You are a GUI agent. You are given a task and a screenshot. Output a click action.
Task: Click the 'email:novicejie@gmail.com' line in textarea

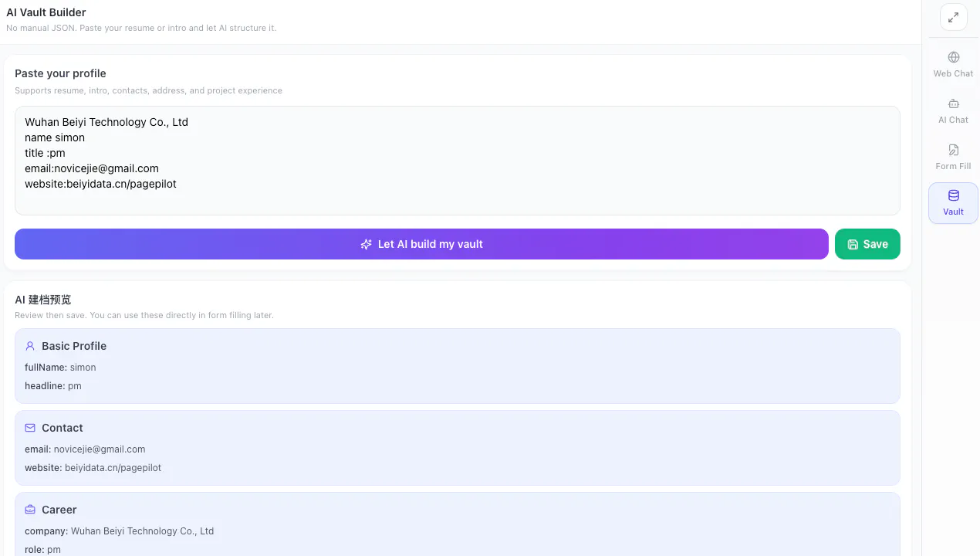92,168
